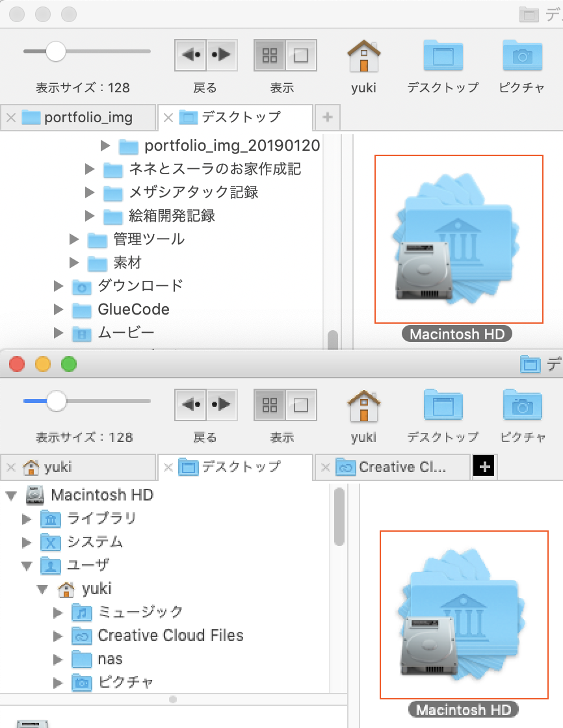Viewport: 563px width, 728px height.
Task: Collapse the Macintosh HD tree node
Action: coord(11,496)
